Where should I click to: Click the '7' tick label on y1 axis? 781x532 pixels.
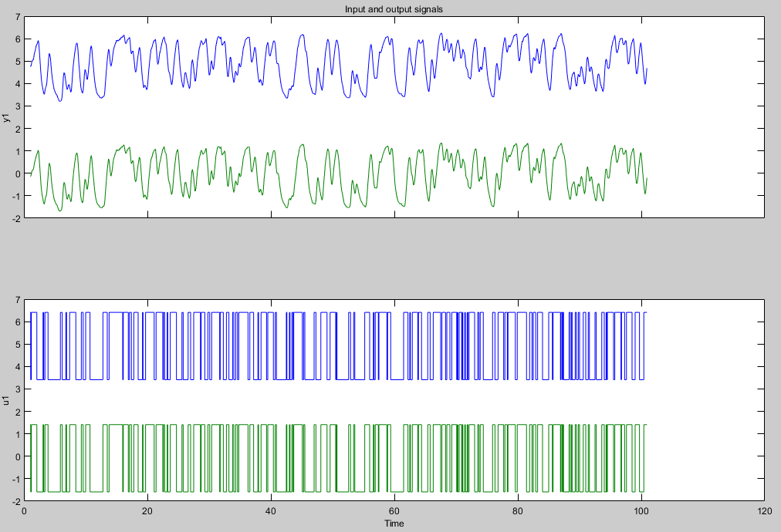[17, 17]
